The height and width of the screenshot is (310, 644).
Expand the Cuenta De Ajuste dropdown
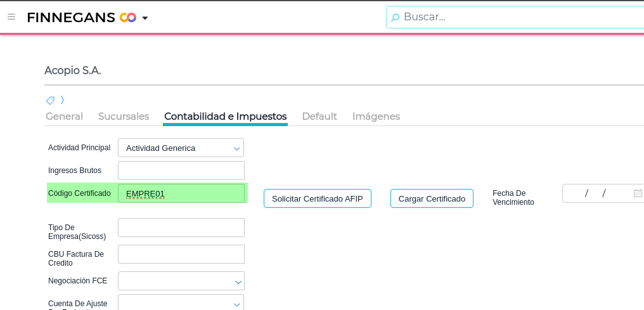pos(236,304)
